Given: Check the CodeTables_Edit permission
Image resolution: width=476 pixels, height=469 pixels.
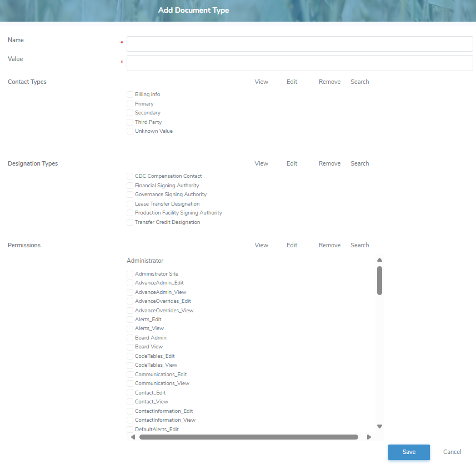Looking at the screenshot, I should point(130,356).
